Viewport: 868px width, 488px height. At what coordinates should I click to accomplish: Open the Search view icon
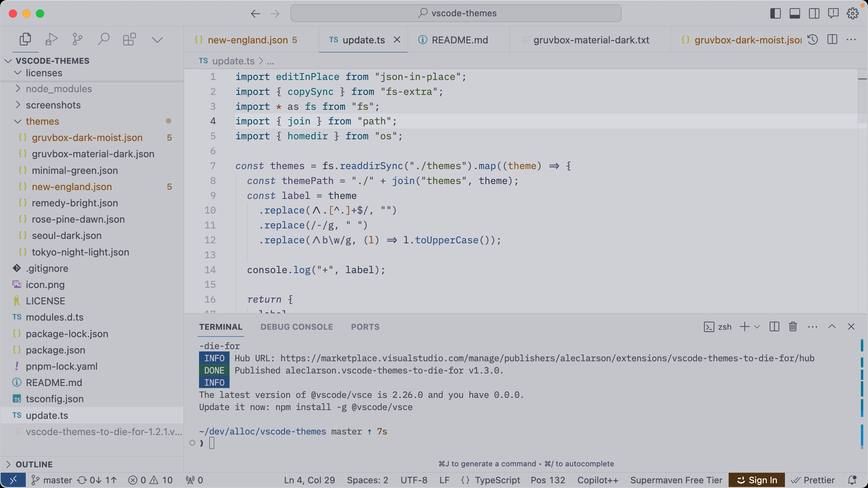click(103, 40)
